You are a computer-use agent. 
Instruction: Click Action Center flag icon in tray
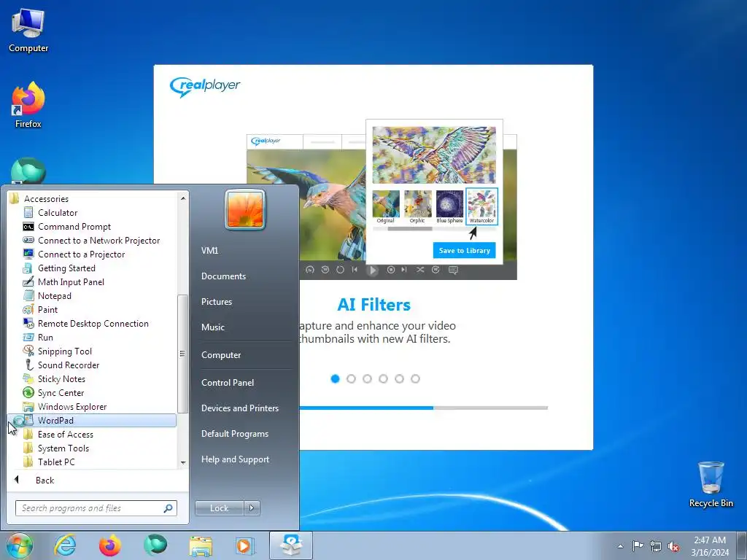click(638, 545)
